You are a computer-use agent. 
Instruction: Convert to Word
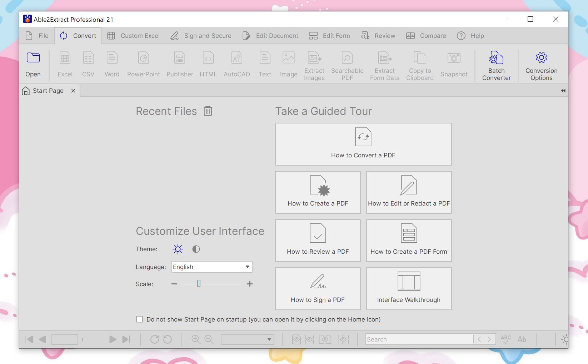tap(112, 65)
